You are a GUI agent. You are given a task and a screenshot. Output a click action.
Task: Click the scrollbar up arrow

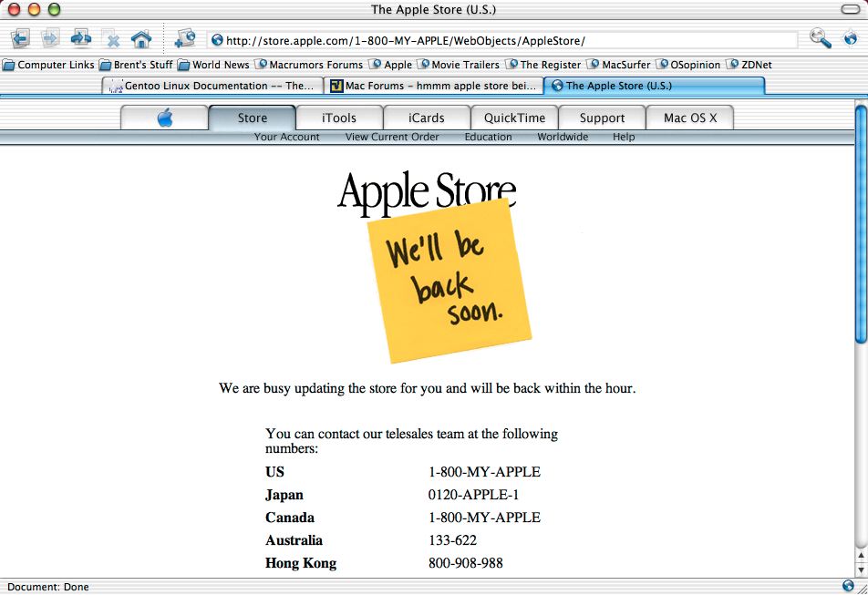point(861,555)
